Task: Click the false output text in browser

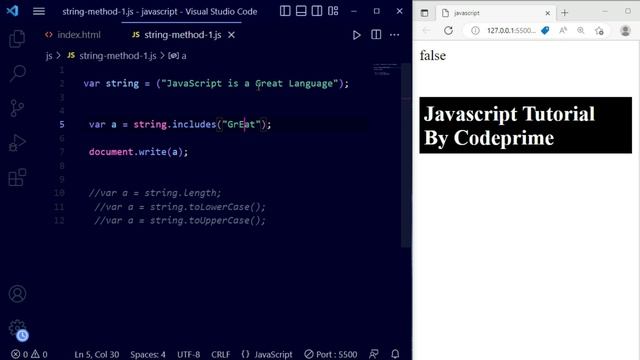Action: pos(433,56)
